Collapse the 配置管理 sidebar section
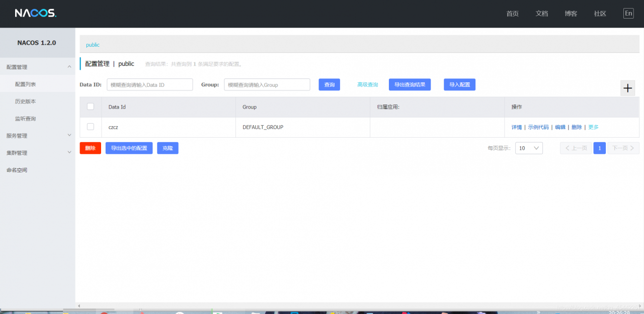 pos(38,67)
